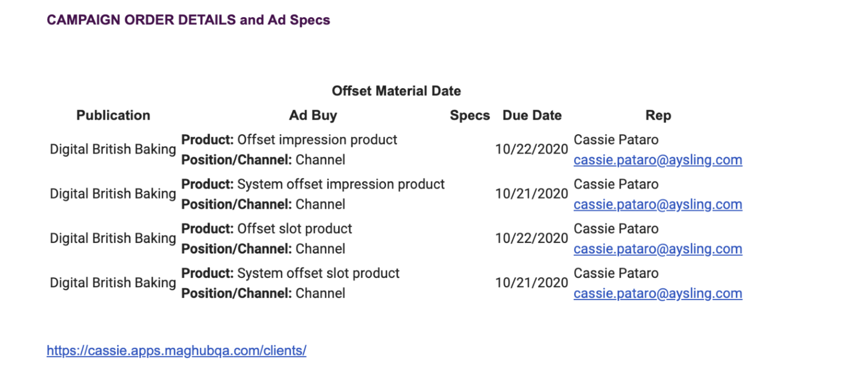Click the email link in the first table row
The height and width of the screenshot is (375, 868).
[658, 160]
